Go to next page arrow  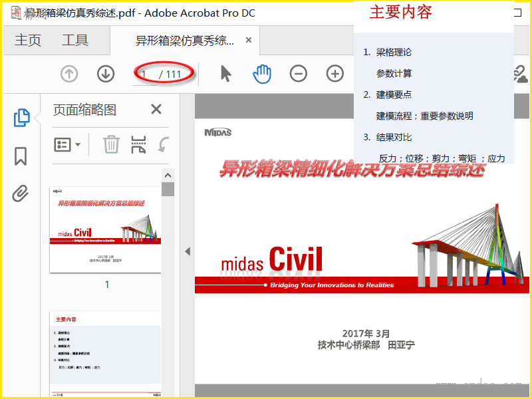pyautogui.click(x=106, y=74)
